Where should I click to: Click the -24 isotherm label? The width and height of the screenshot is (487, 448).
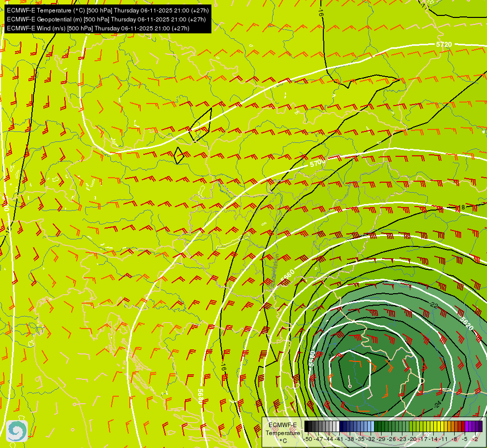pyautogui.click(x=437, y=404)
